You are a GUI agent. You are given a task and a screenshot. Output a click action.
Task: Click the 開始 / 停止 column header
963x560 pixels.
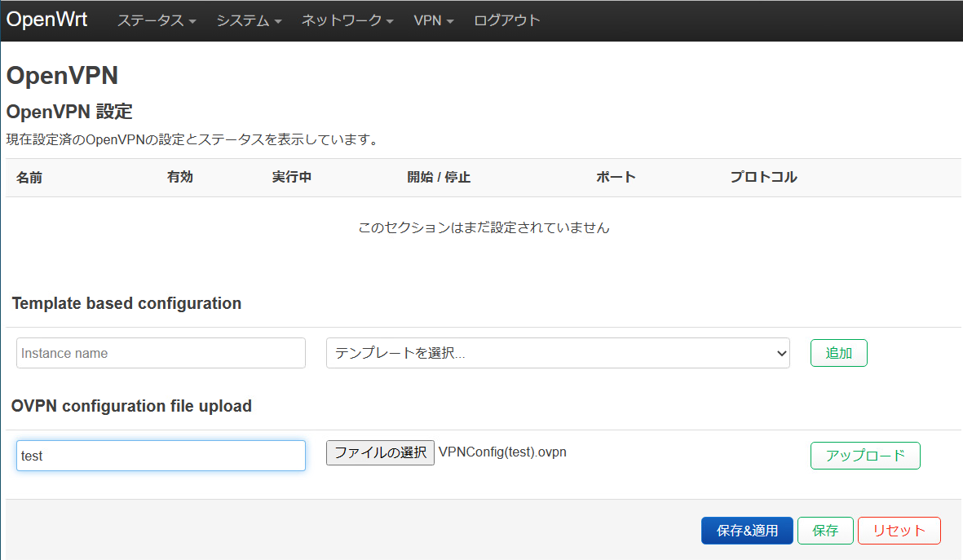coord(439,177)
